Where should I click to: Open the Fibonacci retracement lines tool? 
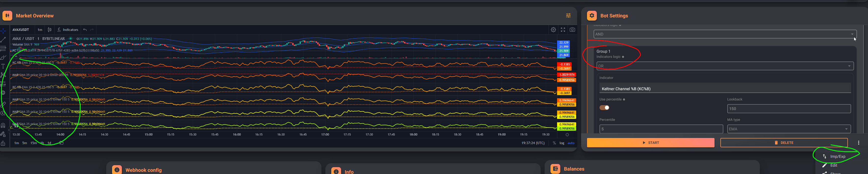point(3,49)
